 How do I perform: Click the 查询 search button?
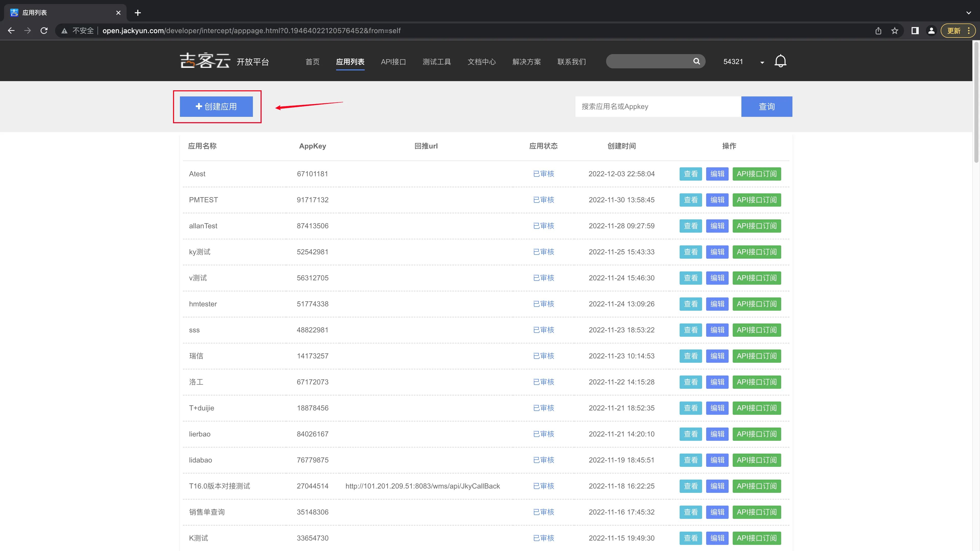point(767,106)
